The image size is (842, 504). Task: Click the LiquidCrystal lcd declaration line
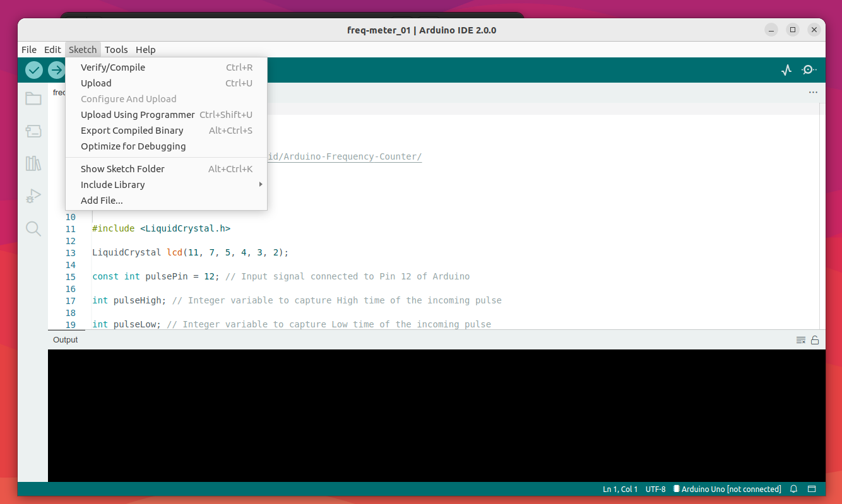tap(191, 253)
